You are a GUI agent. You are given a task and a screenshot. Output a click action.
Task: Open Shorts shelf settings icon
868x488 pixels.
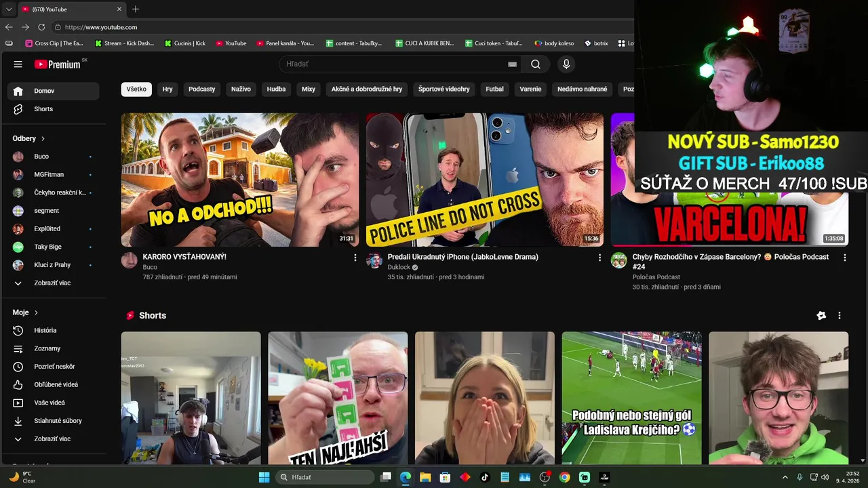[821, 316]
